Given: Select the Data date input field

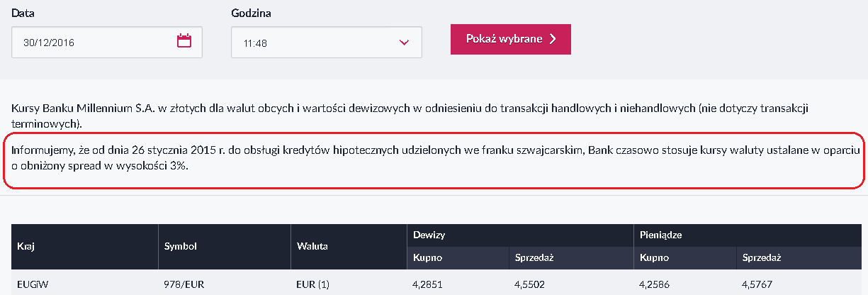Looking at the screenshot, I should pos(107,42).
